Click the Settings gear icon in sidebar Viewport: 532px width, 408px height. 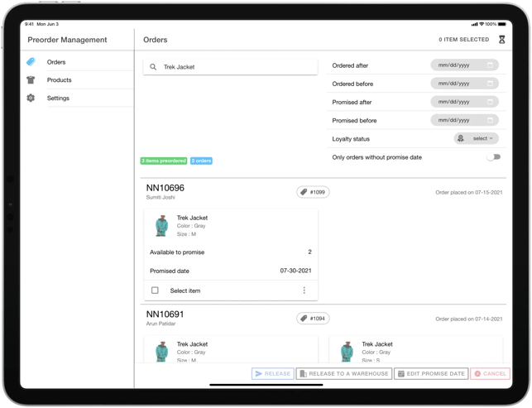(x=31, y=98)
